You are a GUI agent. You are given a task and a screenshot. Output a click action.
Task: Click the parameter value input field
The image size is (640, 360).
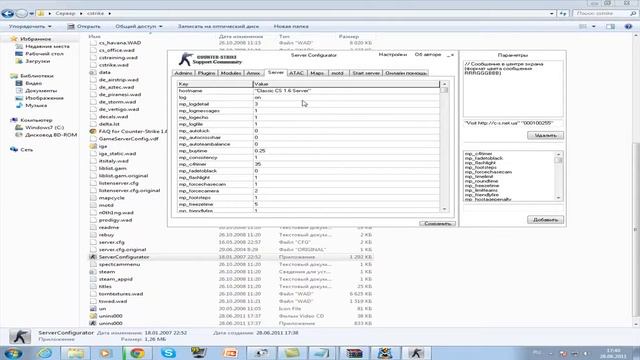click(513, 123)
